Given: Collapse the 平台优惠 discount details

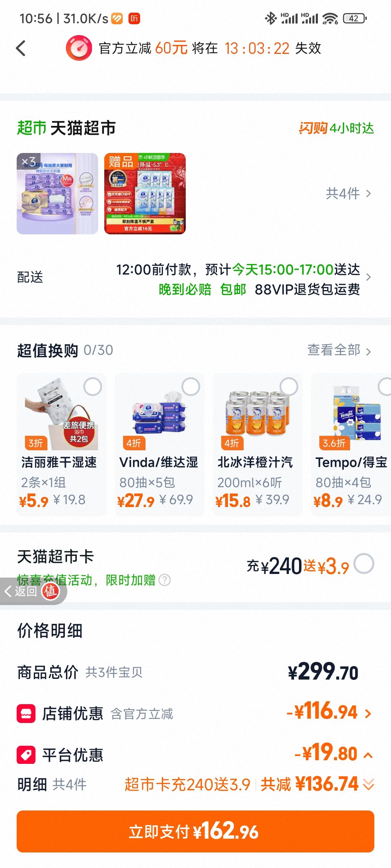Looking at the screenshot, I should [368, 755].
